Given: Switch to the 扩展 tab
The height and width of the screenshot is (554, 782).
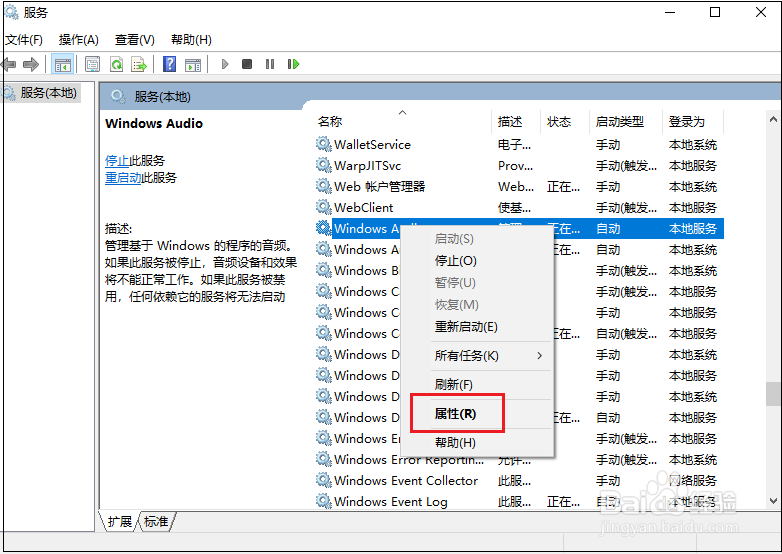Looking at the screenshot, I should click(x=120, y=522).
